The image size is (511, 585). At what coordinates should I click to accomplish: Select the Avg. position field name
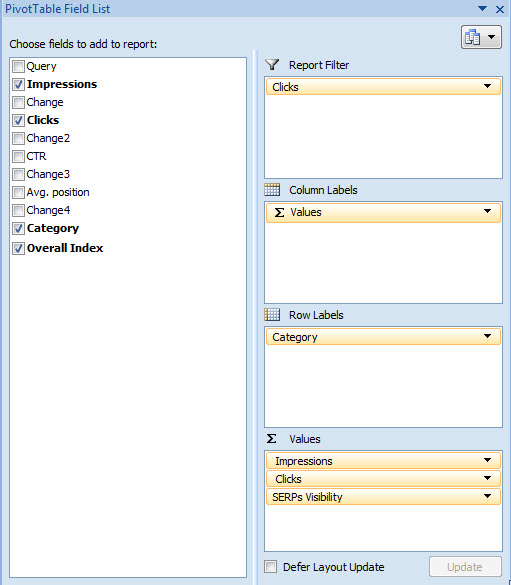pos(58,193)
